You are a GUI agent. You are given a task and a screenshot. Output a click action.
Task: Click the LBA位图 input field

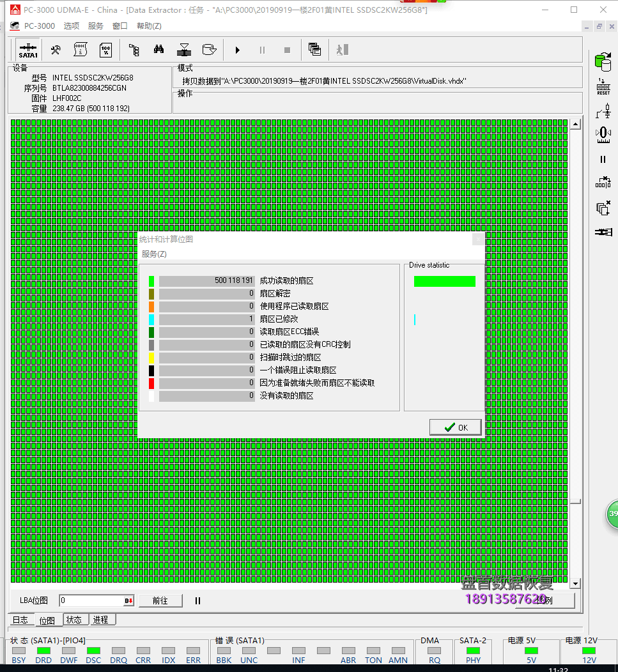[x=91, y=600]
